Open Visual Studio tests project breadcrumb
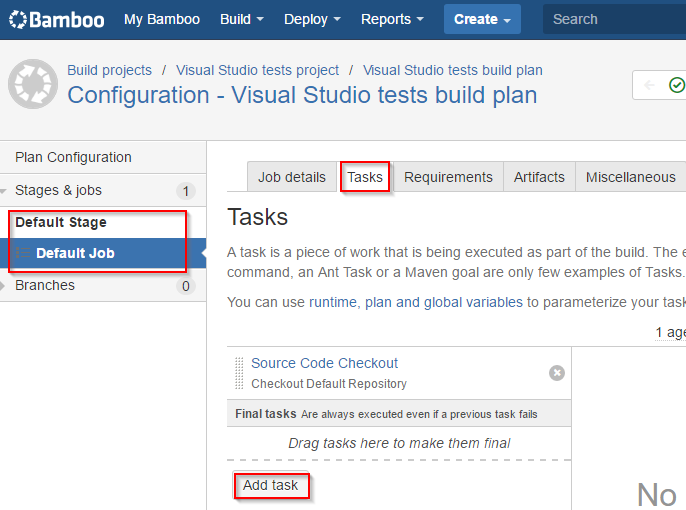This screenshot has width=686, height=510. tap(257, 70)
